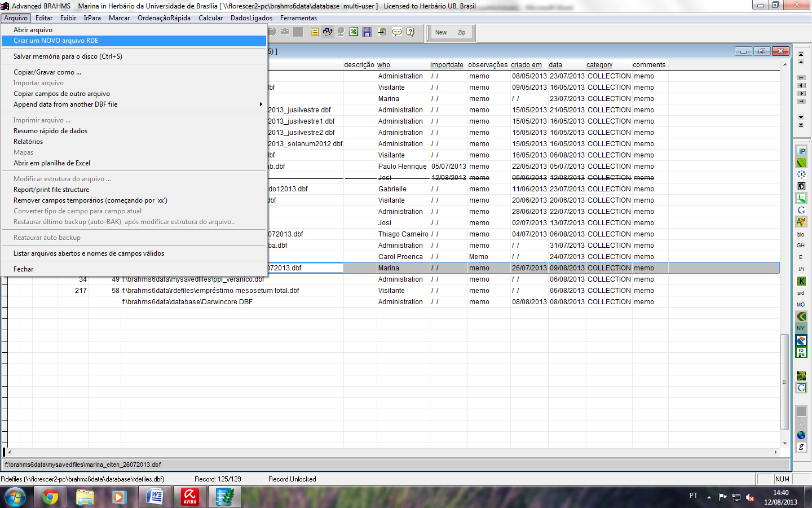Viewport: 812px width, 508px height.
Task: Click the Excel export toolbar icon
Action: pos(354,32)
